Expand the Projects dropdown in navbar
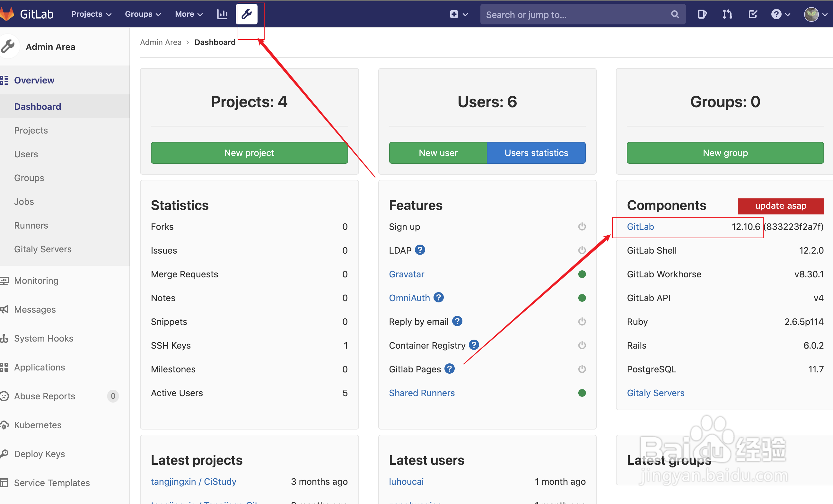Screen dimensions: 833x504 click(91, 14)
